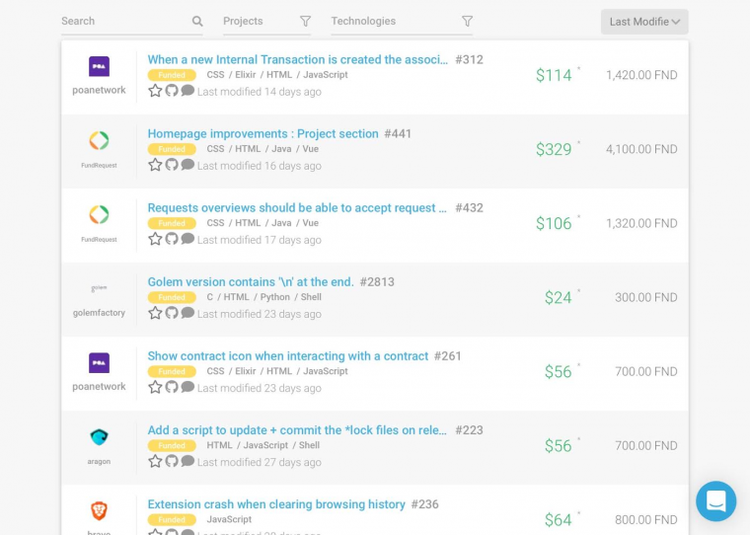Viewport: 750px width, 535px height.
Task: Open the Last Modified sort dropdown
Action: click(644, 22)
